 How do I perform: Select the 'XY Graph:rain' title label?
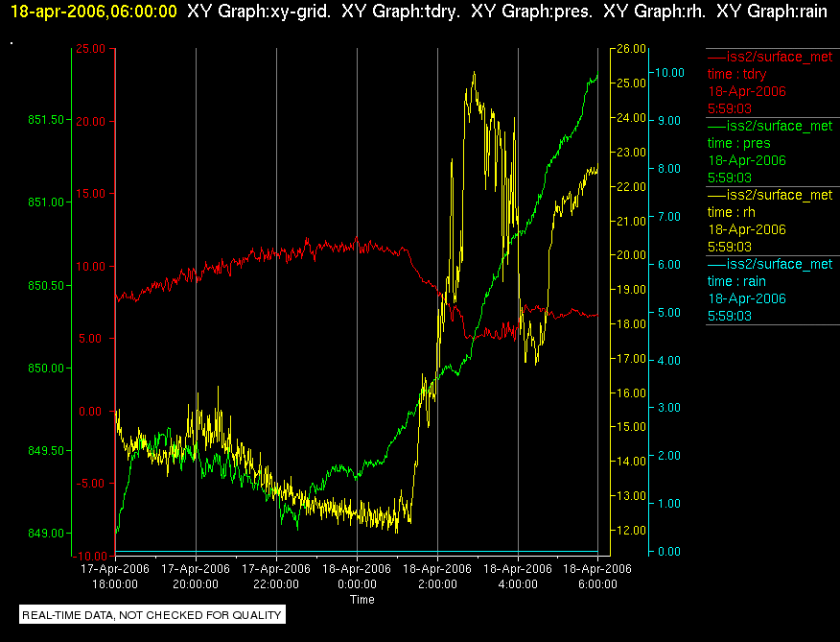coord(772,12)
